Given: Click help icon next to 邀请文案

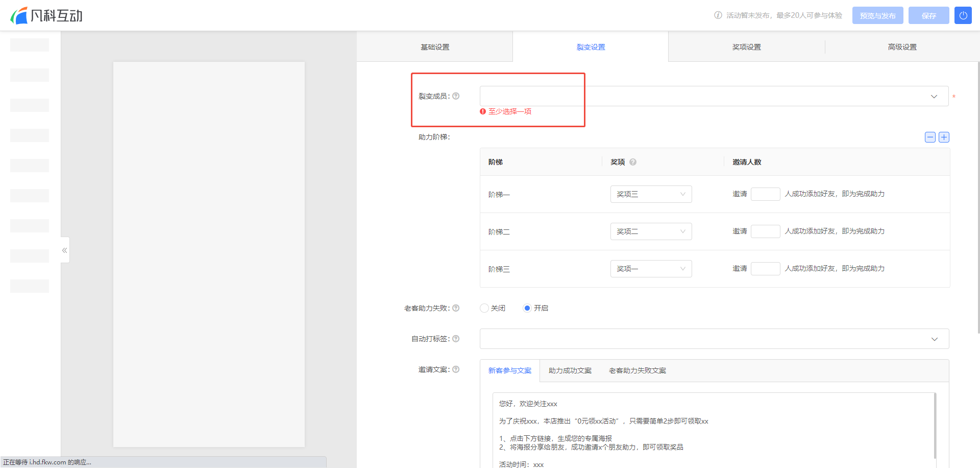Looking at the screenshot, I should click(456, 369).
